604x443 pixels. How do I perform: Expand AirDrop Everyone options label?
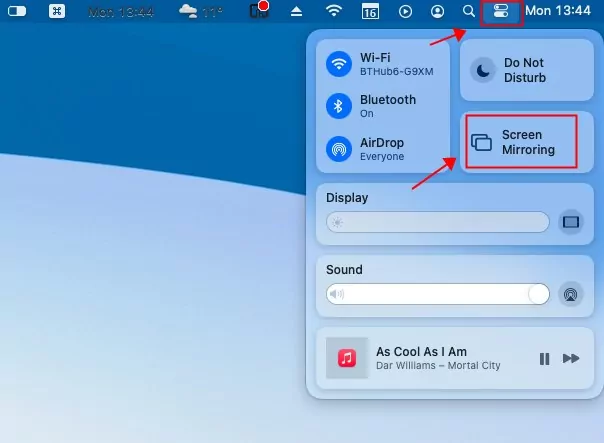pyautogui.click(x=382, y=149)
